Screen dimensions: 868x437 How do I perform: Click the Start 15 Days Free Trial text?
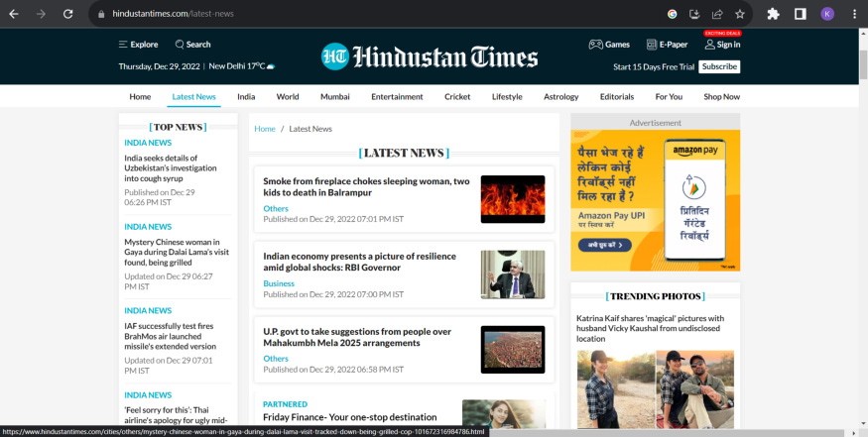coord(653,67)
